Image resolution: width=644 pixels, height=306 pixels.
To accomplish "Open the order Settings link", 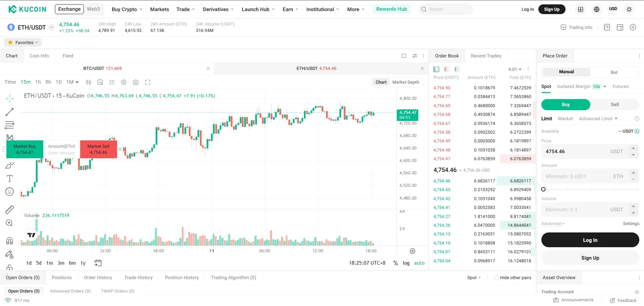I will pyautogui.click(x=631, y=224).
